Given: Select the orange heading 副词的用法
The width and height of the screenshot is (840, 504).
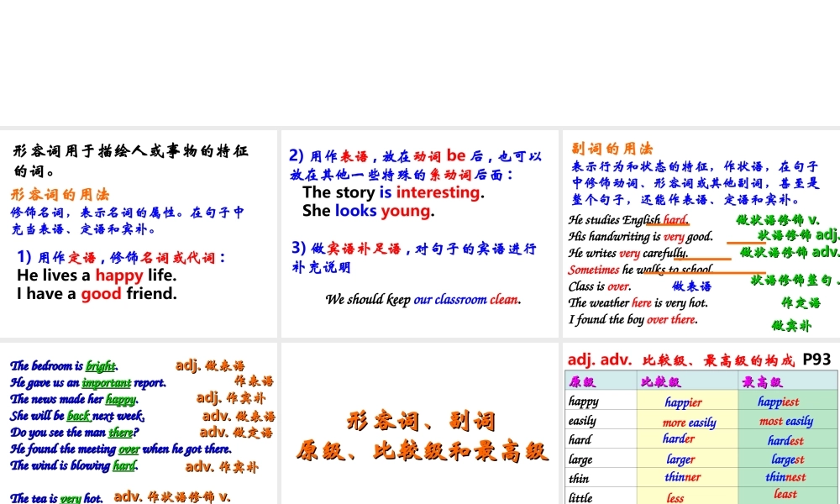Looking at the screenshot, I should tap(612, 149).
